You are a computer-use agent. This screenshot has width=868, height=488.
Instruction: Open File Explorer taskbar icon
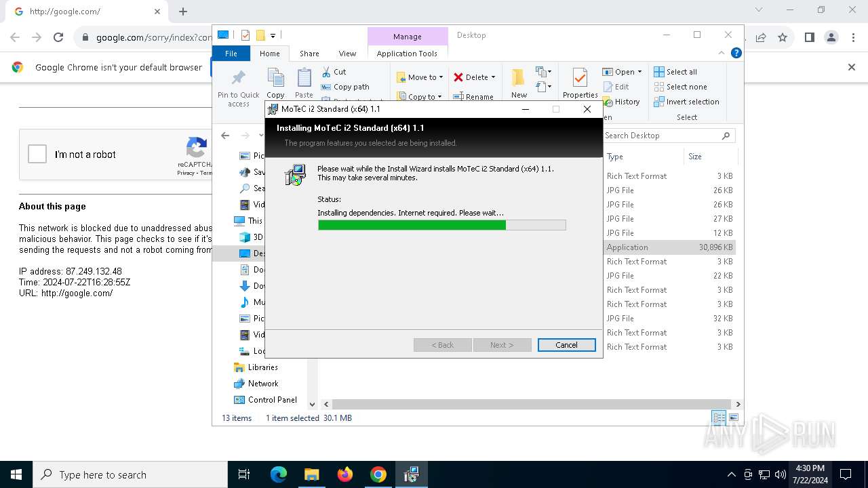[312, 474]
